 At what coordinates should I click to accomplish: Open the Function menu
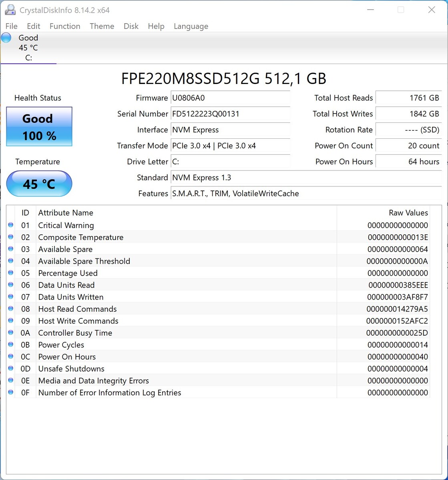(x=65, y=26)
